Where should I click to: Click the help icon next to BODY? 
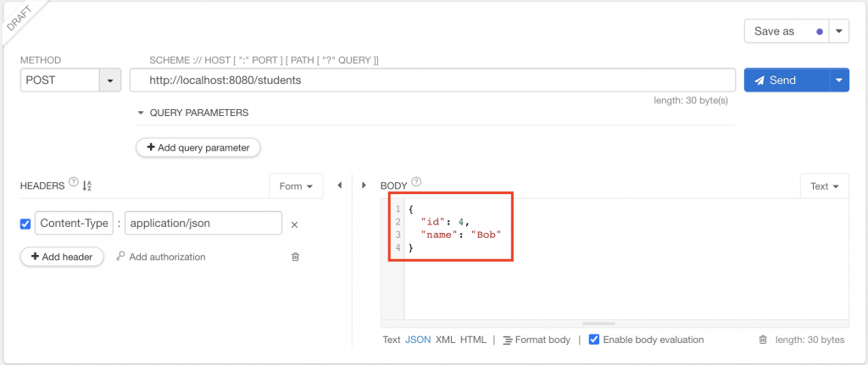coord(416,184)
